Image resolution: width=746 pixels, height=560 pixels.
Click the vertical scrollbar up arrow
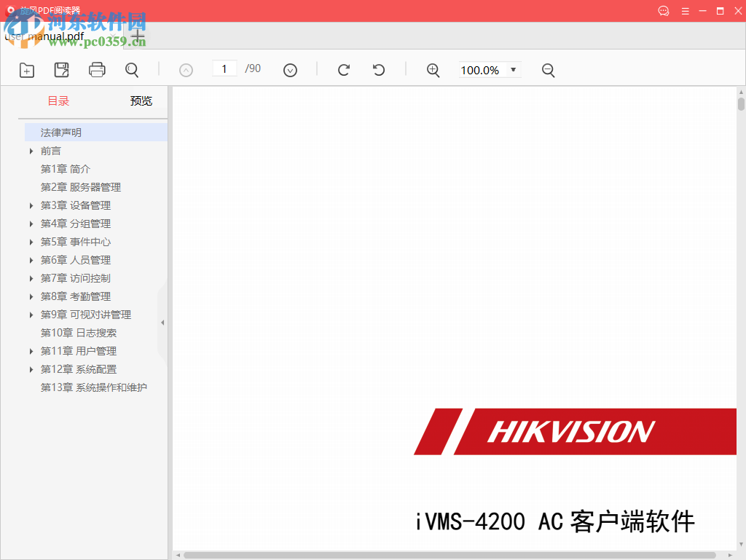click(x=741, y=91)
